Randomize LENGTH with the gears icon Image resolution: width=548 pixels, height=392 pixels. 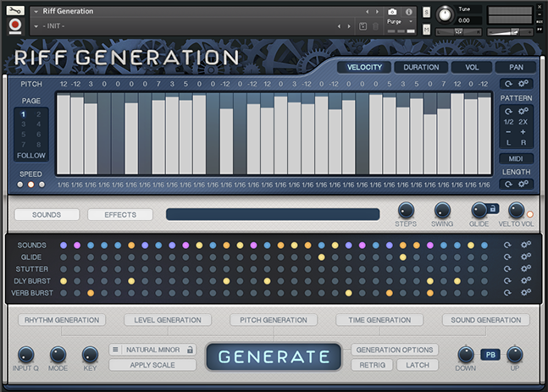pyautogui.click(x=523, y=184)
